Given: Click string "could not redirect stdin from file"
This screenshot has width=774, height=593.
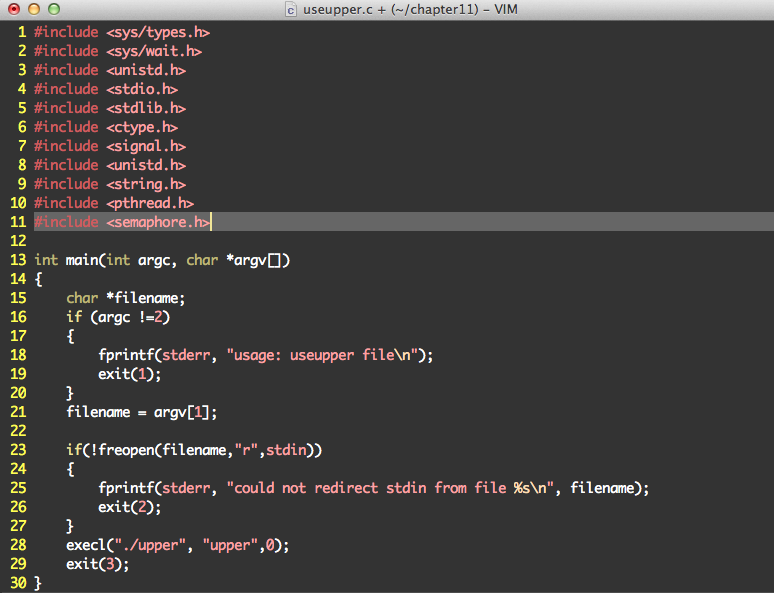Looking at the screenshot, I should point(366,488).
